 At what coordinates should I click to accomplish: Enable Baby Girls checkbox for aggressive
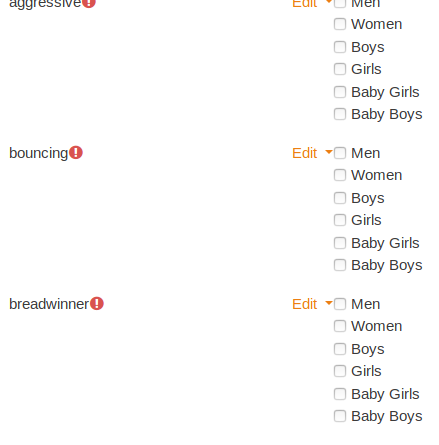coord(340,92)
